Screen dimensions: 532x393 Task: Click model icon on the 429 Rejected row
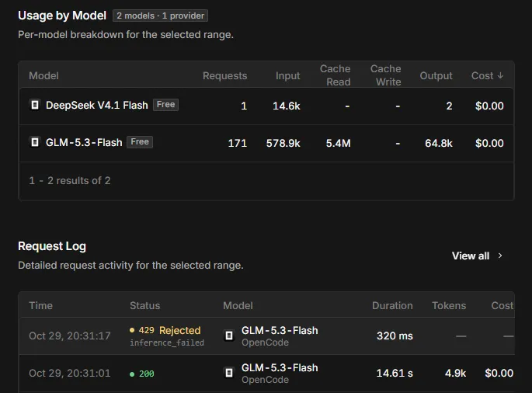(x=229, y=336)
